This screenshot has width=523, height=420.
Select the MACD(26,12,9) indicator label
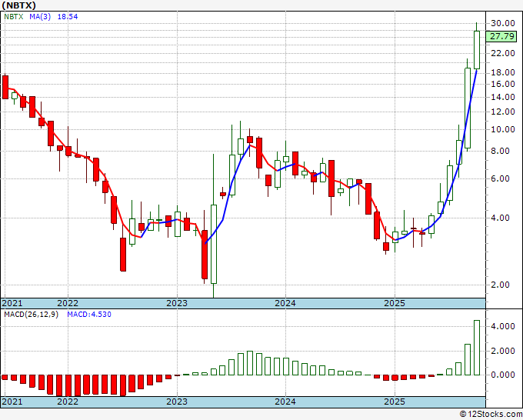pyautogui.click(x=31, y=315)
